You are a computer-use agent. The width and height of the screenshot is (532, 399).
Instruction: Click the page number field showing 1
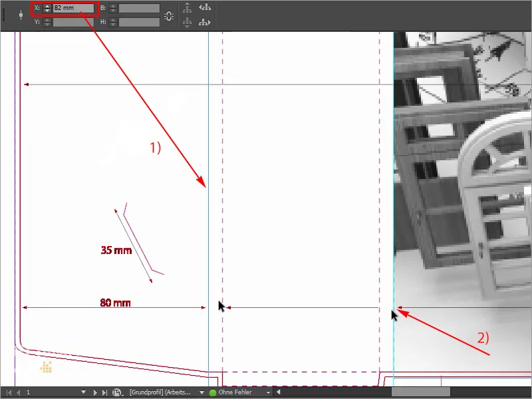coord(51,392)
